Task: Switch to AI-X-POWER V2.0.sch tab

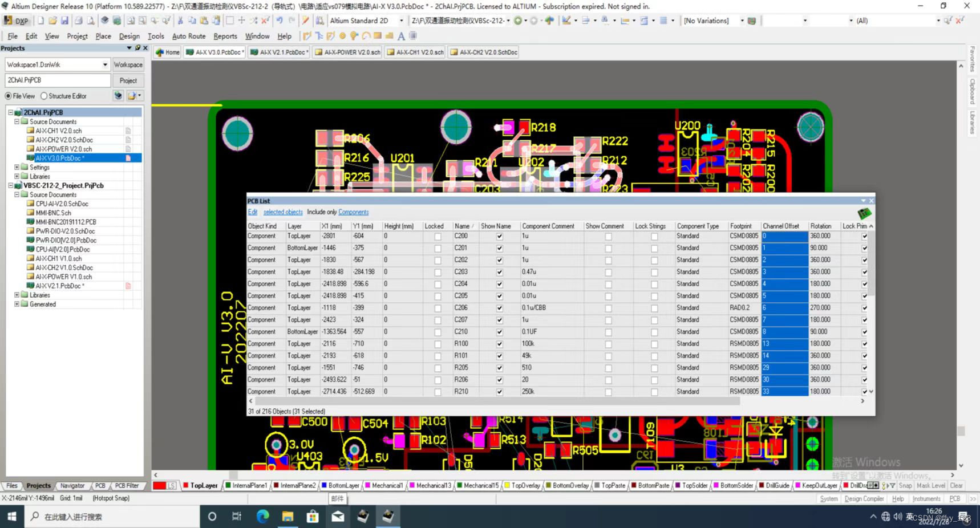Action: (x=347, y=52)
